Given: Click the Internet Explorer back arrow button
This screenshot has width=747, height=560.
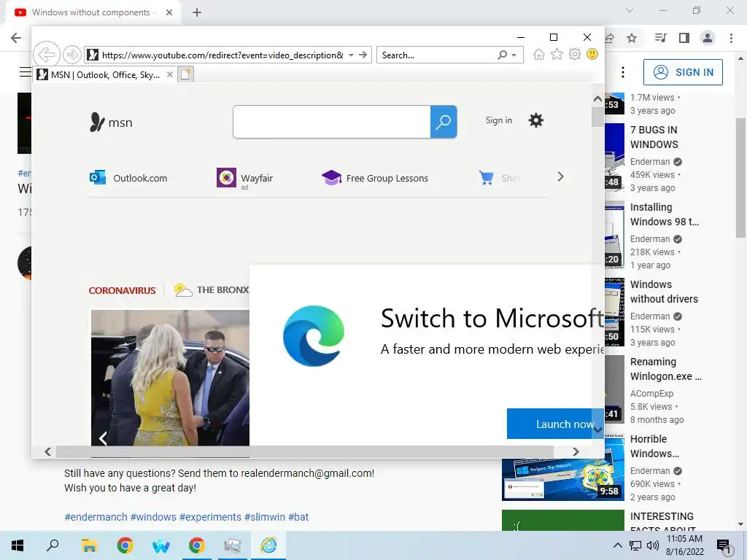Looking at the screenshot, I should tap(47, 54).
